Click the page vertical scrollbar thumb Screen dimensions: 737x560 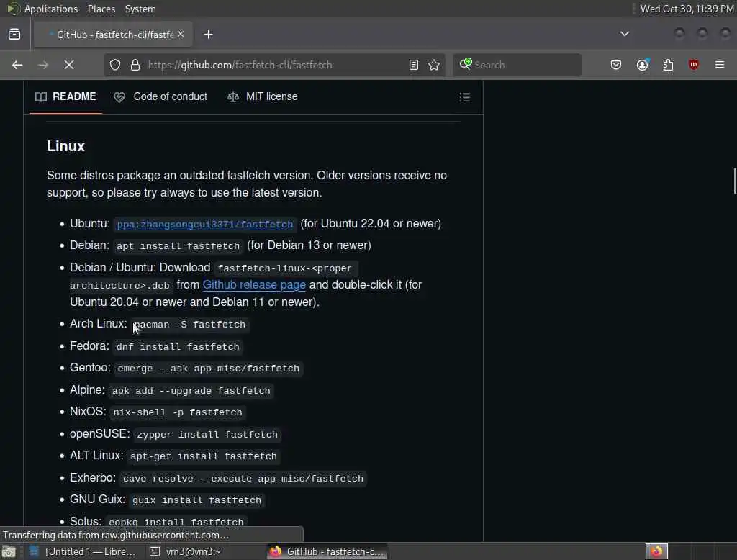point(734,181)
